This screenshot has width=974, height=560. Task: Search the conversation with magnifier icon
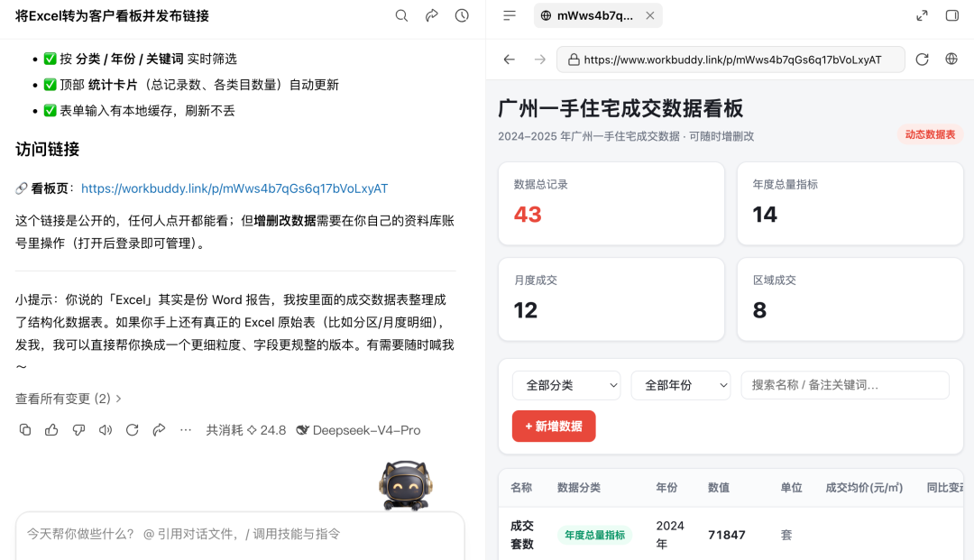click(x=402, y=15)
